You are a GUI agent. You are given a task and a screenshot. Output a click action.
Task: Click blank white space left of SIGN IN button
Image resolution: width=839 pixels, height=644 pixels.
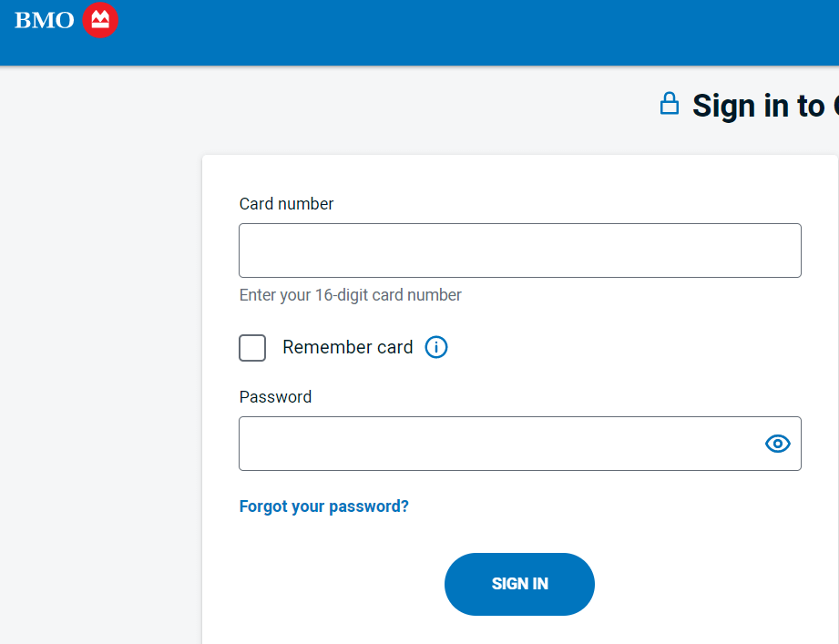[328, 584]
